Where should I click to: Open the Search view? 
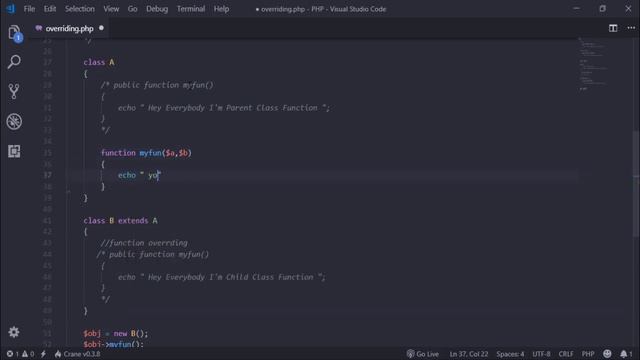click(14, 62)
